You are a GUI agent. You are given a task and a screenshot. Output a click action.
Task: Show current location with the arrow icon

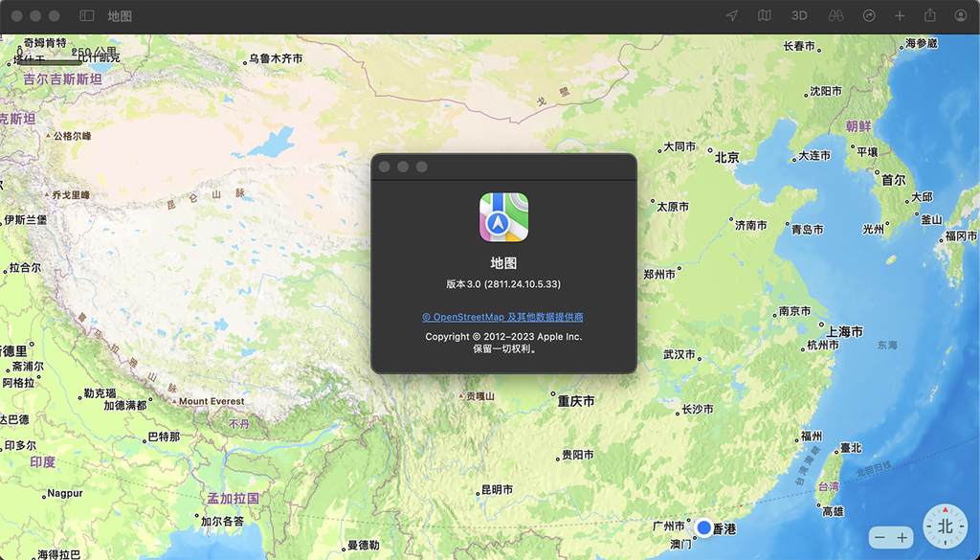[732, 15]
